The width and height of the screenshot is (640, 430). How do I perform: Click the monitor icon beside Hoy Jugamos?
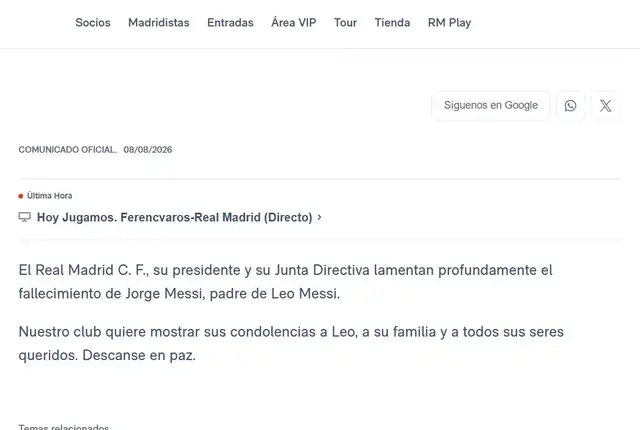click(24, 217)
